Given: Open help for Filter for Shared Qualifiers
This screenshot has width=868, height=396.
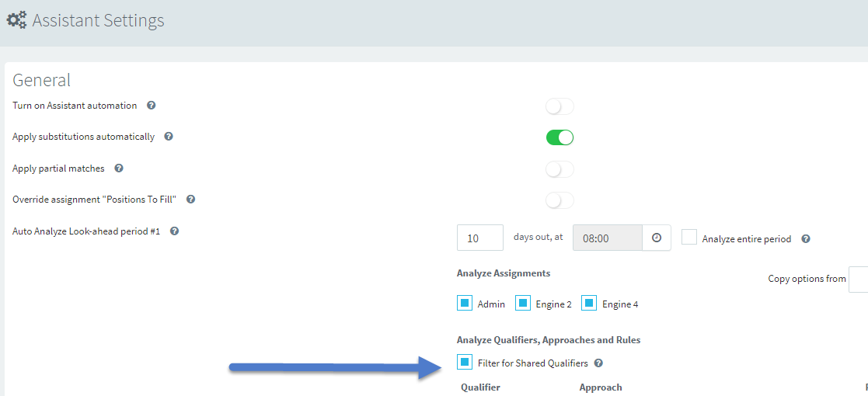Looking at the screenshot, I should pyautogui.click(x=598, y=363).
